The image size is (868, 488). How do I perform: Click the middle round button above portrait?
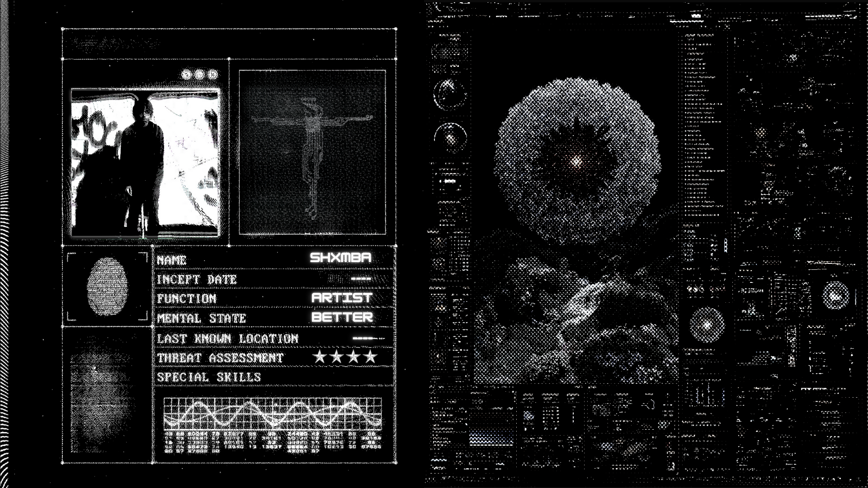(x=199, y=75)
